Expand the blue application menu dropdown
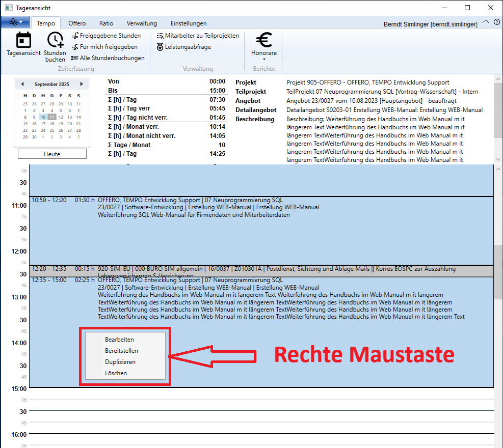 [x=15, y=22]
